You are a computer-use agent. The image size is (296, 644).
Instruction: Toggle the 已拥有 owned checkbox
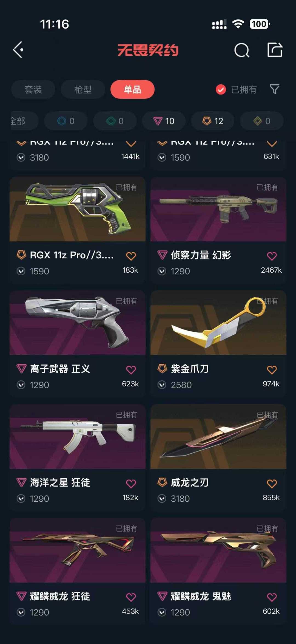coord(221,89)
